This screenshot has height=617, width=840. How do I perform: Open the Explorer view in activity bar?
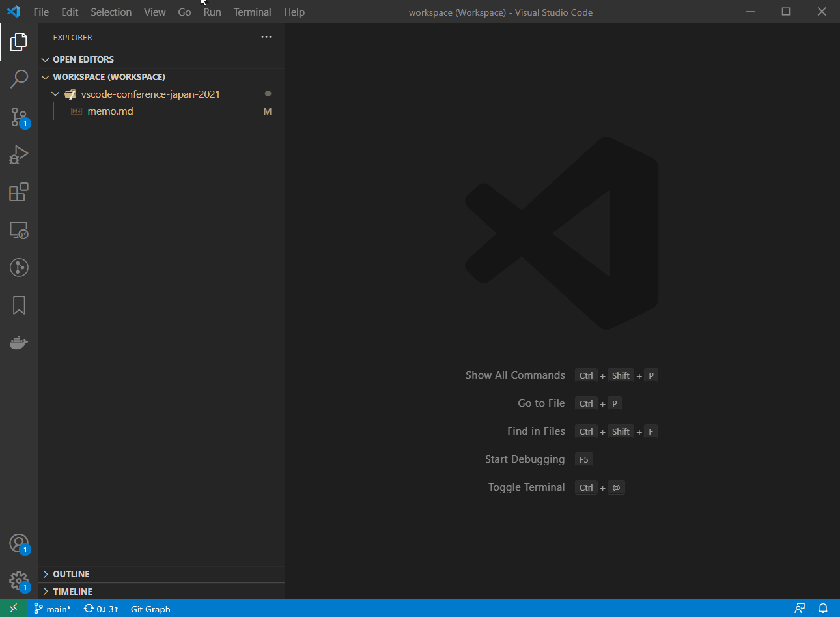pos(19,42)
